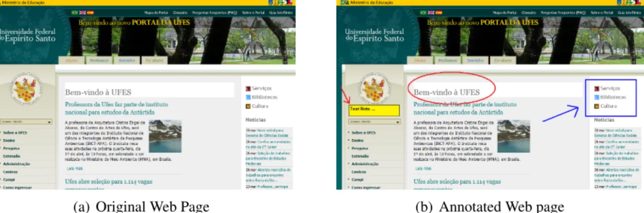
Task: Open the Professor tab on the annotated page
Action: click(x=447, y=59)
